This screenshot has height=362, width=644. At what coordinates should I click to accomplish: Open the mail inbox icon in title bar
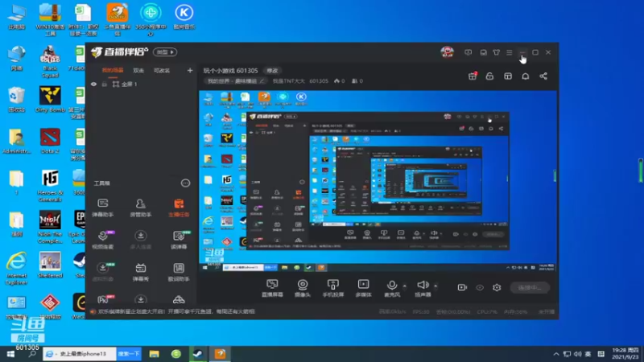[x=484, y=52]
